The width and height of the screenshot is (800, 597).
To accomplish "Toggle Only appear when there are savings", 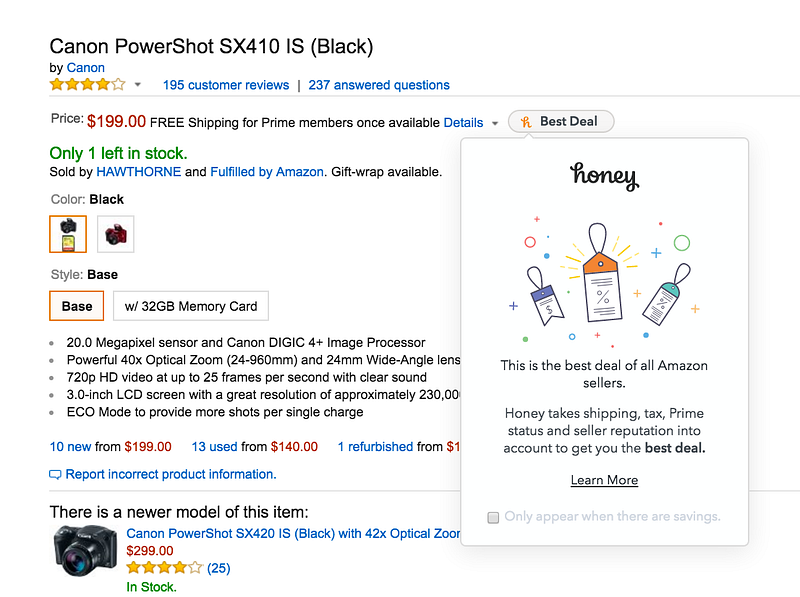I will click(x=493, y=517).
